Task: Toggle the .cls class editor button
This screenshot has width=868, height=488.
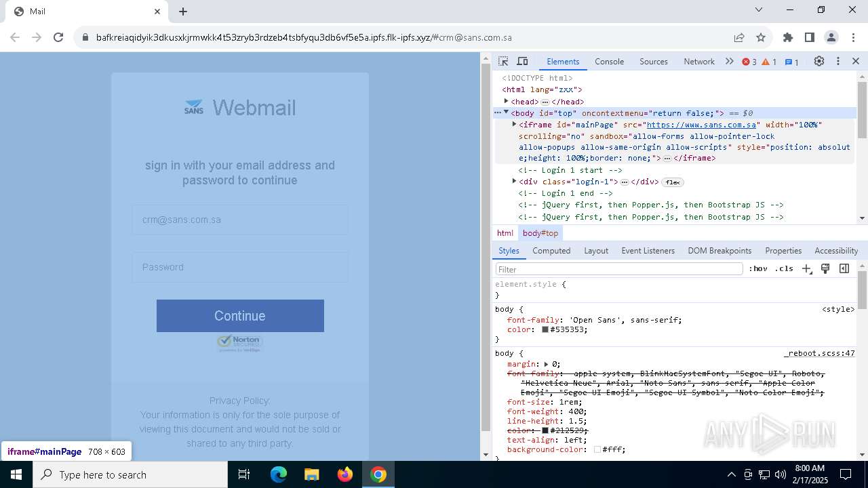Action: coord(784,268)
